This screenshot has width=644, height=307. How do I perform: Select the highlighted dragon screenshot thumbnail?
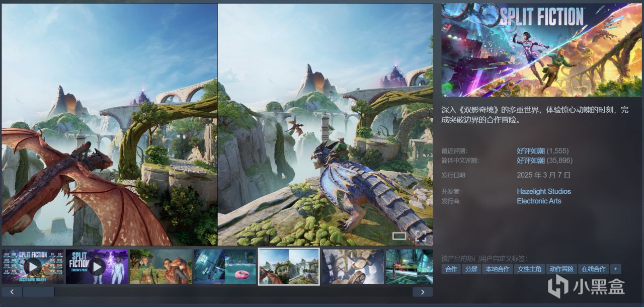point(289,267)
